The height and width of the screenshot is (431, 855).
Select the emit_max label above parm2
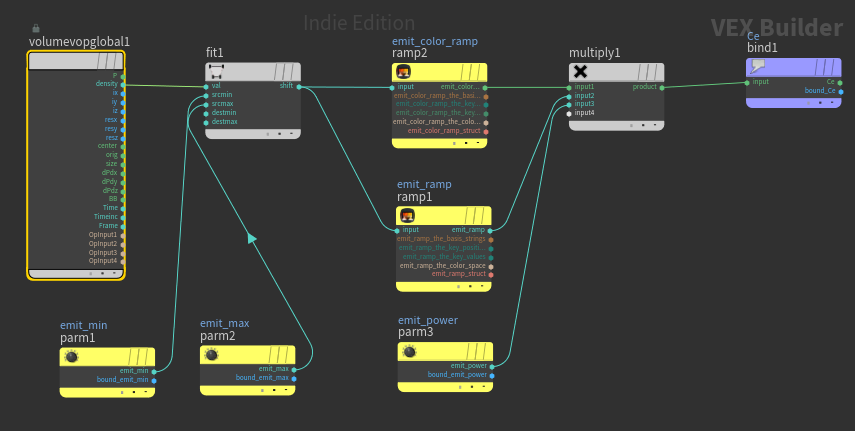tap(224, 323)
